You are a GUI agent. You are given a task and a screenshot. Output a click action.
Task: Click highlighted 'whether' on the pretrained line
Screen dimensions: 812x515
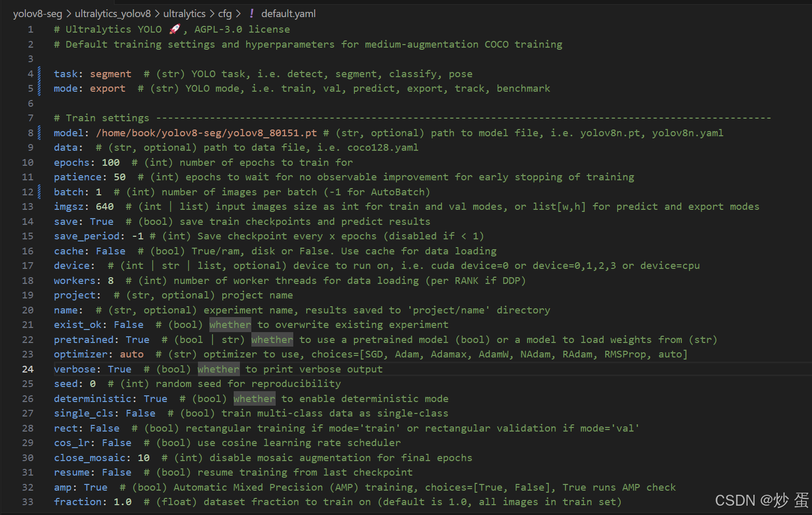point(272,340)
